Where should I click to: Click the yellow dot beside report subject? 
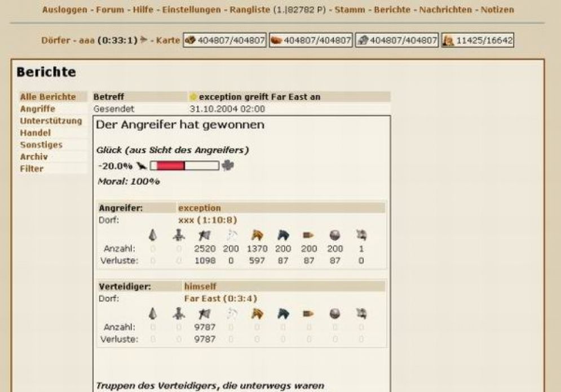tap(193, 97)
